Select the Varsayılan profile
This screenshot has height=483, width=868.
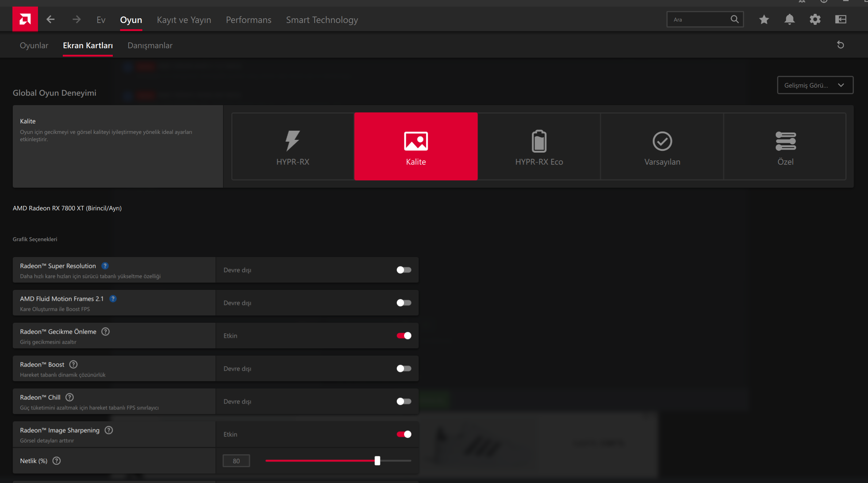pyautogui.click(x=662, y=146)
